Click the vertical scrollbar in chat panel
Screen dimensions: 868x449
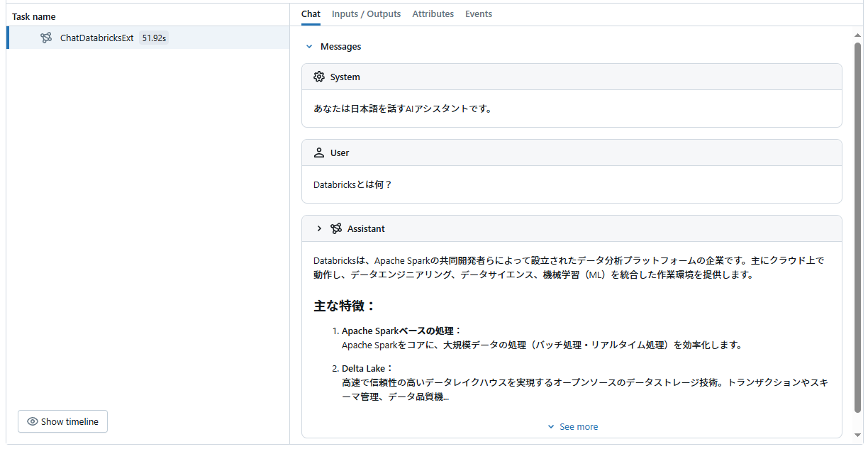tap(857, 227)
